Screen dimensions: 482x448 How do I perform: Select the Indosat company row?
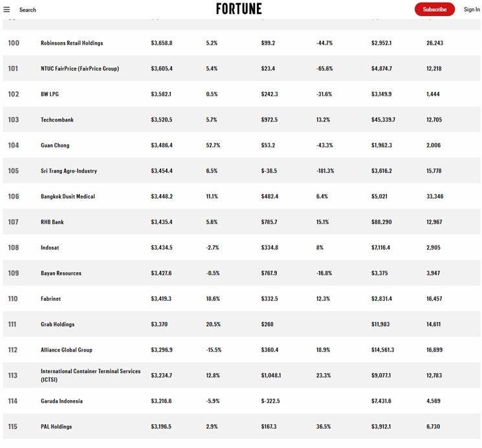241,248
